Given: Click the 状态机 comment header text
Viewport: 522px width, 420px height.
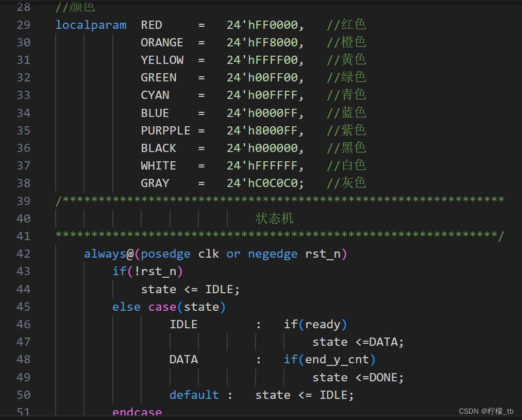Looking at the screenshot, I should click(x=274, y=218).
